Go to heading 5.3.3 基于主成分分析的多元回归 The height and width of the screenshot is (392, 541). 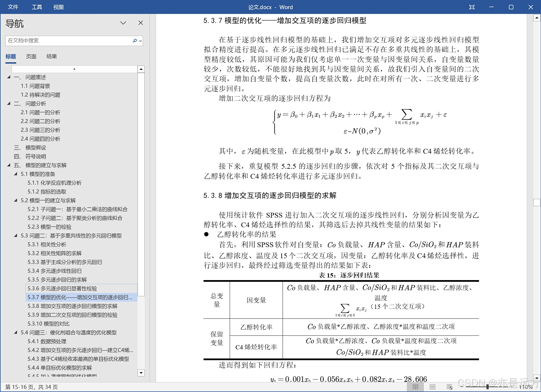point(65,262)
